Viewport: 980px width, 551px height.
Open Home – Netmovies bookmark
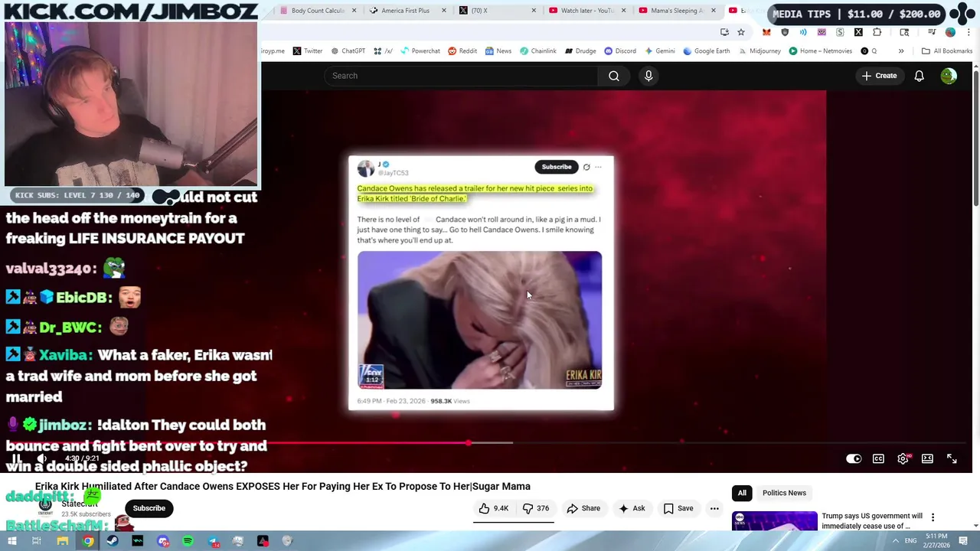(x=820, y=51)
